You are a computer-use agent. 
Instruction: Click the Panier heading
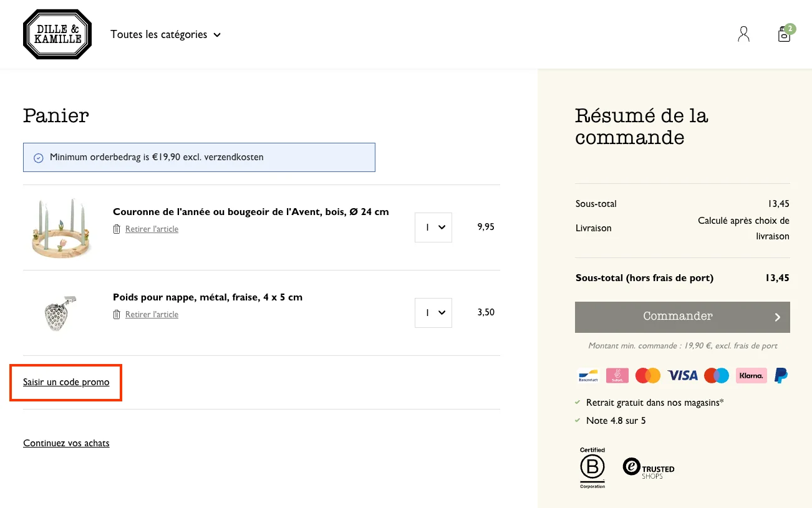(56, 116)
